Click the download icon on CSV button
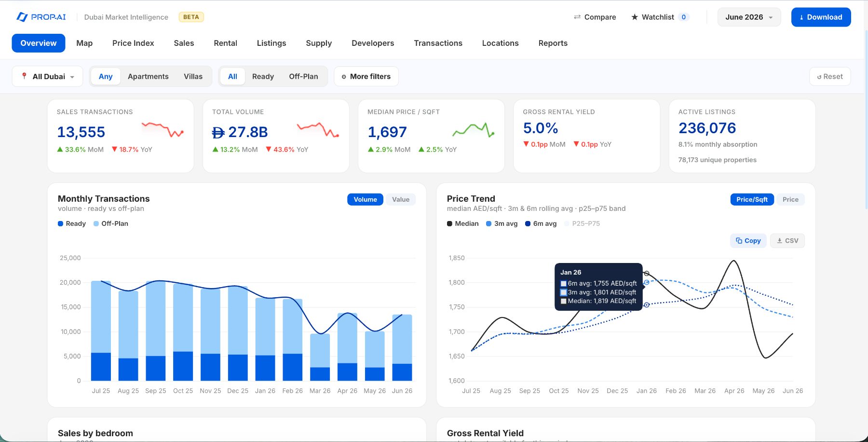The image size is (868, 442). click(779, 240)
